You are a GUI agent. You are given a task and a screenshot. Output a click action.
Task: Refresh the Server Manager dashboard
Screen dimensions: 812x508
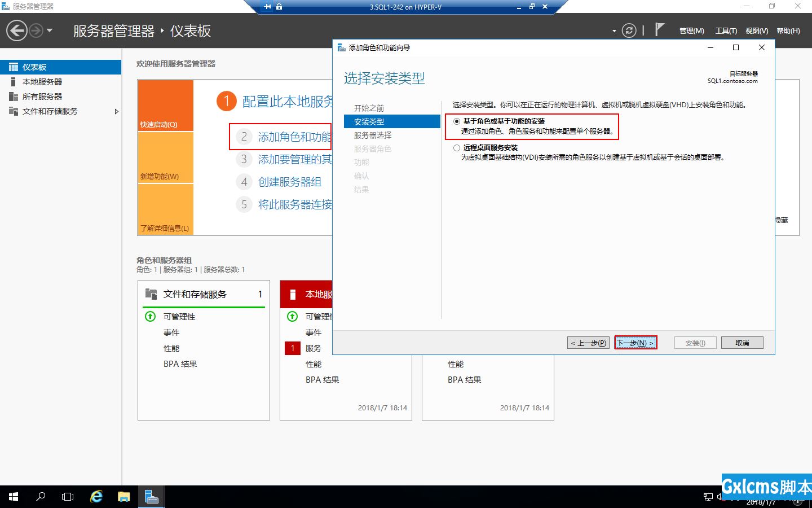pyautogui.click(x=629, y=30)
